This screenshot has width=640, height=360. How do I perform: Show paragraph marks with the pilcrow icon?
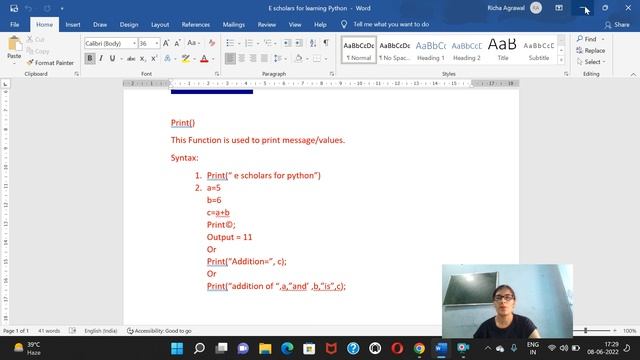(x=326, y=42)
